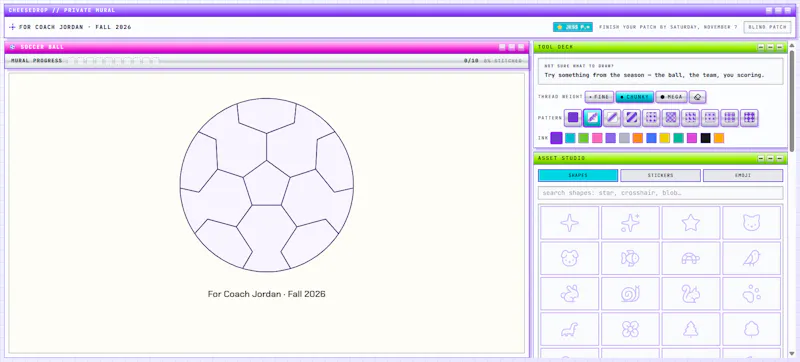
Task: Insert the cat face shape
Action: click(x=752, y=223)
